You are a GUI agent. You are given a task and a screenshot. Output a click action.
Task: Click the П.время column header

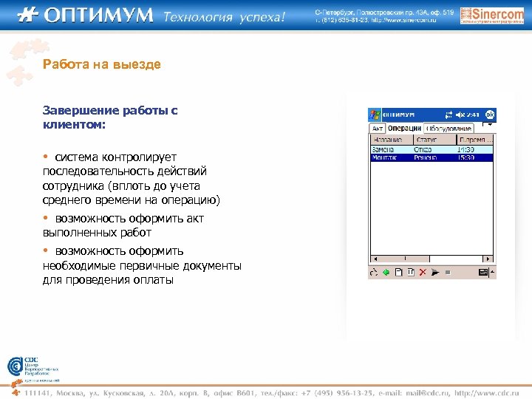coord(475,140)
